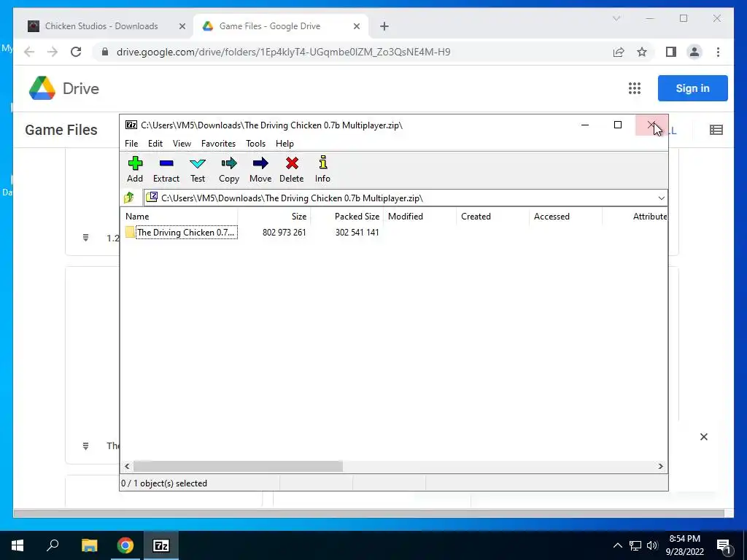This screenshot has height=560, width=747.
Task: Click the Chrome address bar URL
Action: pos(284,52)
